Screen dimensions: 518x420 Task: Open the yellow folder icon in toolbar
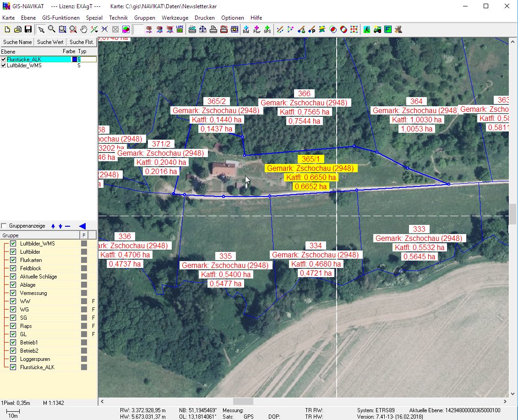coord(17,30)
